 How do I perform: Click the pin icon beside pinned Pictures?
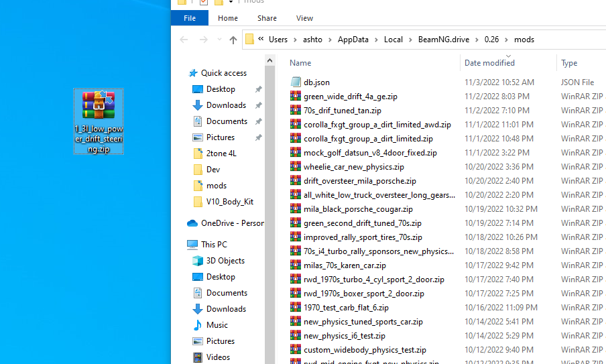point(258,137)
